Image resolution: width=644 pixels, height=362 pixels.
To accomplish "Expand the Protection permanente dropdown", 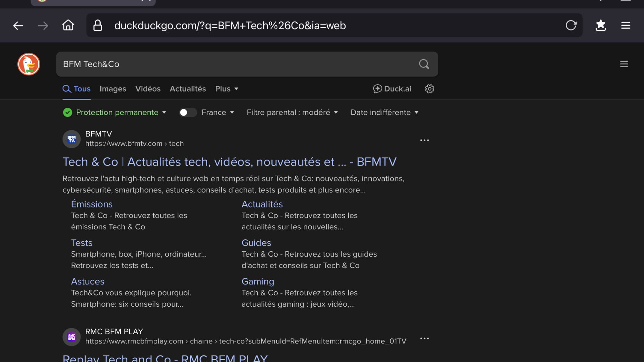I will 117,112.
